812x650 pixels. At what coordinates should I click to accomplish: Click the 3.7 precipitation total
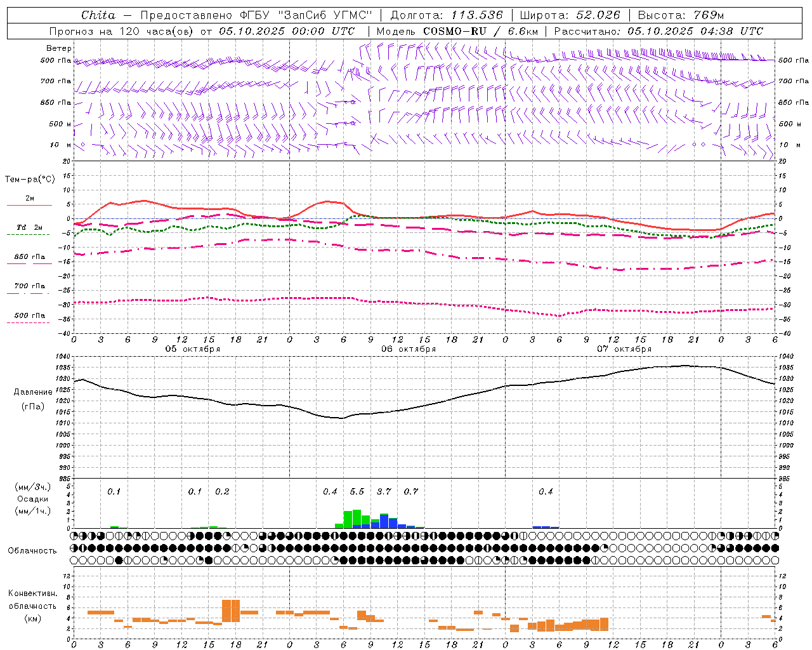[x=384, y=492]
